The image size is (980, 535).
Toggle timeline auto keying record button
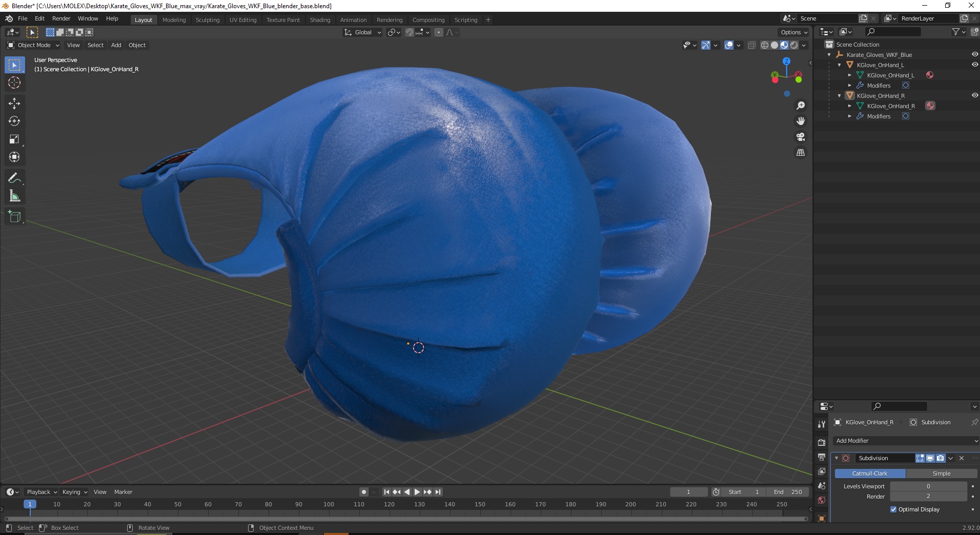point(364,492)
